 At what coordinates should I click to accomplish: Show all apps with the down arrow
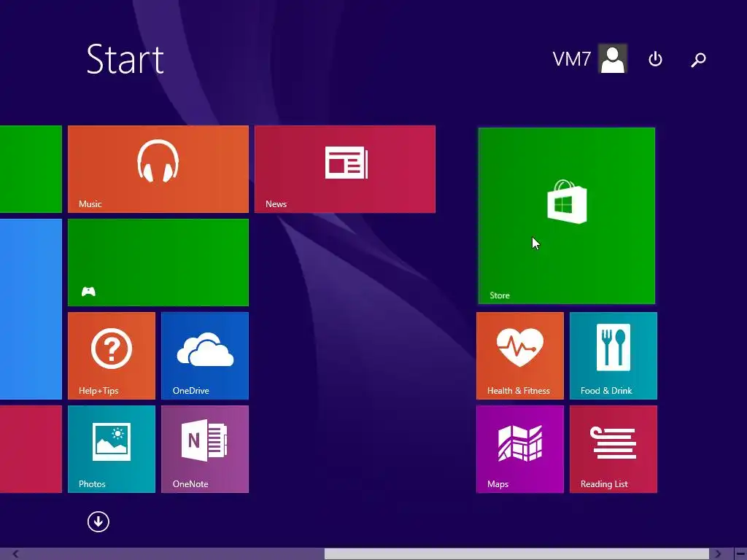[x=98, y=522]
